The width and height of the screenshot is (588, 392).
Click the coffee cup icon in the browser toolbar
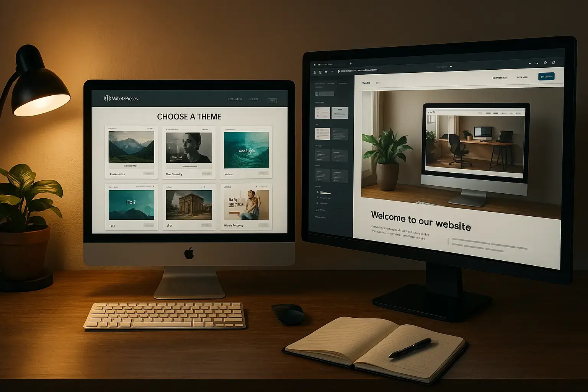326,71
